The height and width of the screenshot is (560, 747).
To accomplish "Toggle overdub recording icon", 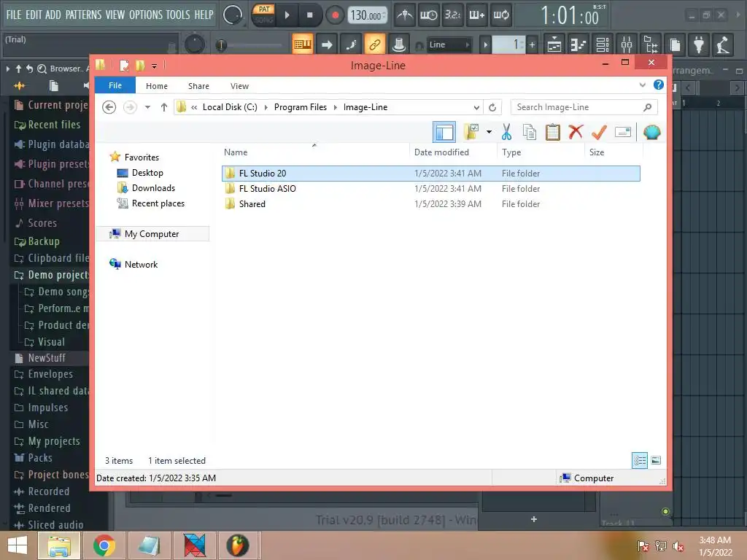I will tap(477, 15).
